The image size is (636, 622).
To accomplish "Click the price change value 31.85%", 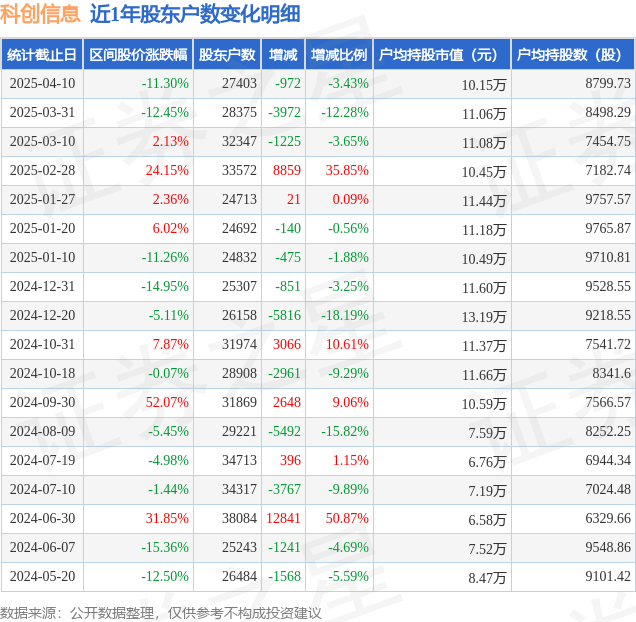I will [x=167, y=519].
